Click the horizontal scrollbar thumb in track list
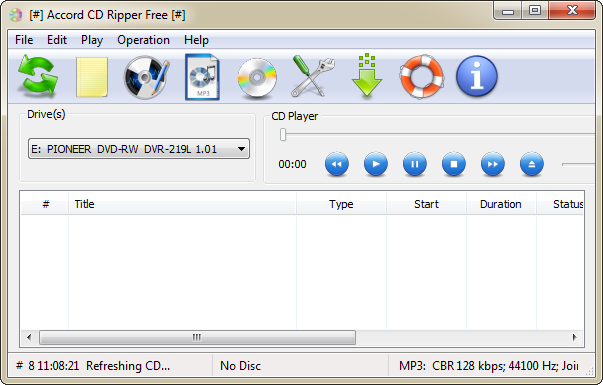Screen dimensions: 603x385 pos(197,337)
